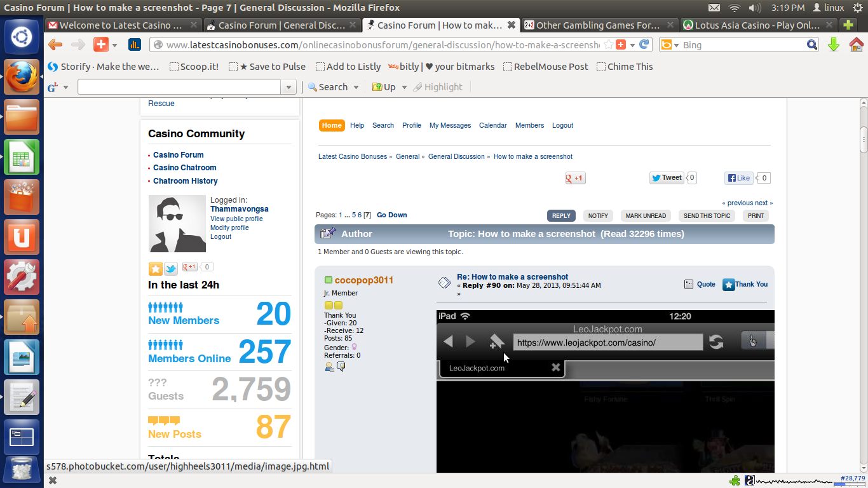Reload the page in the address bar
The height and width of the screenshot is (488, 868).
(644, 44)
